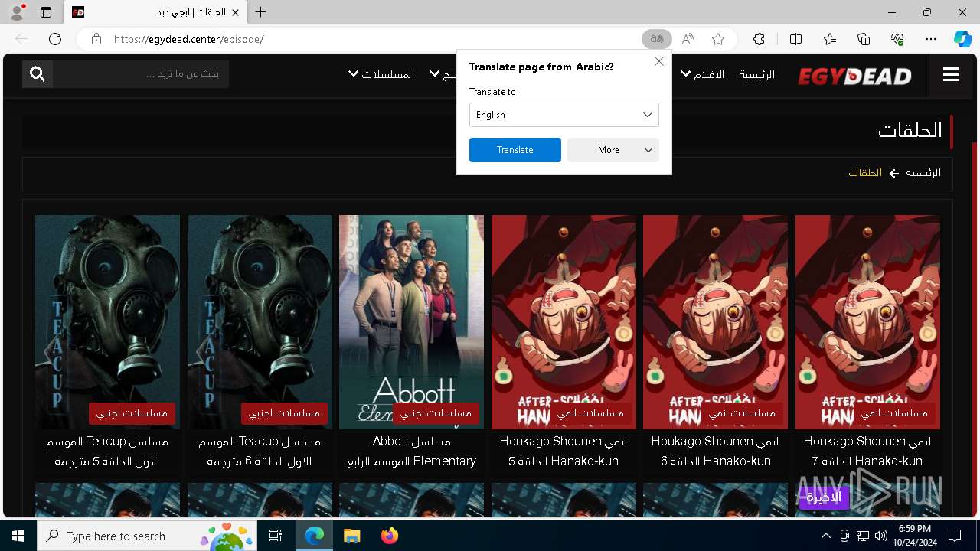The image size is (980, 551).
Task: Click Hanako-kun الحلقة 7 title
Action: [x=867, y=452]
